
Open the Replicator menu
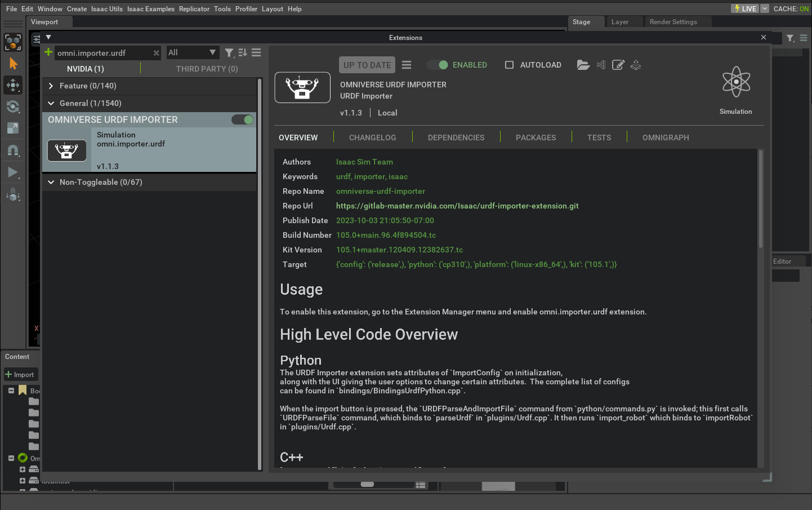click(x=194, y=9)
